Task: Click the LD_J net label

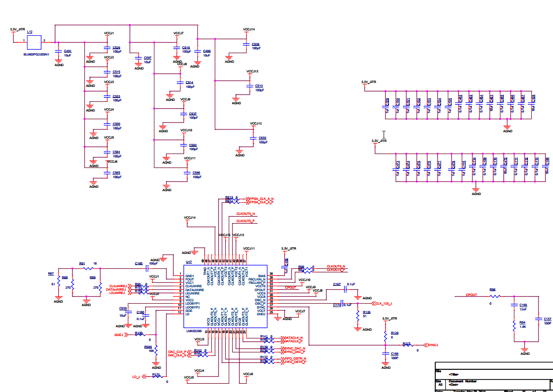Action: pos(136,377)
